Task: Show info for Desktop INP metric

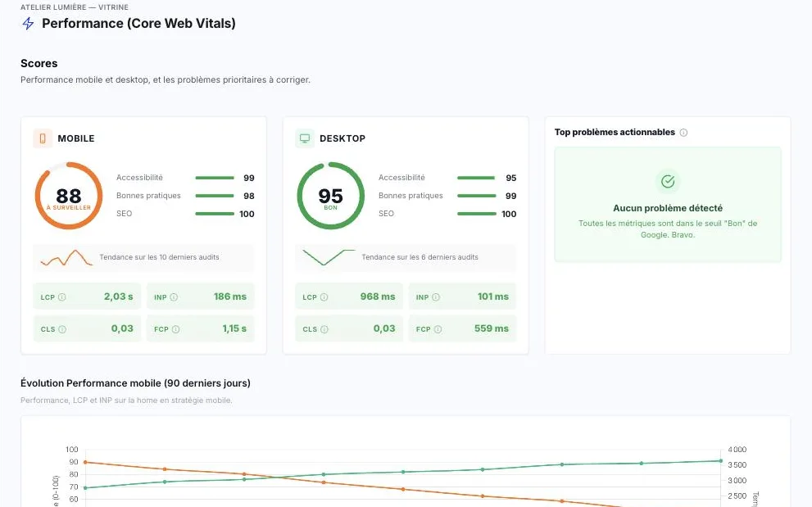Action: pos(436,297)
